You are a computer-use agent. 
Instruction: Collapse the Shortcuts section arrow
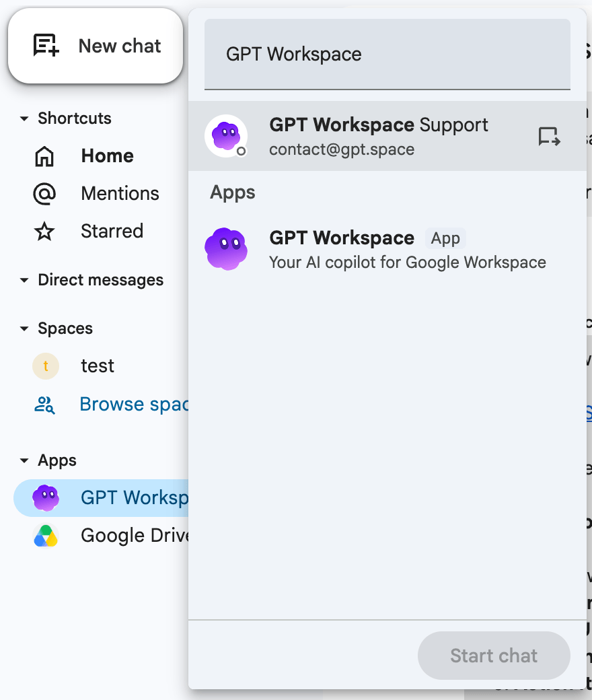point(24,118)
